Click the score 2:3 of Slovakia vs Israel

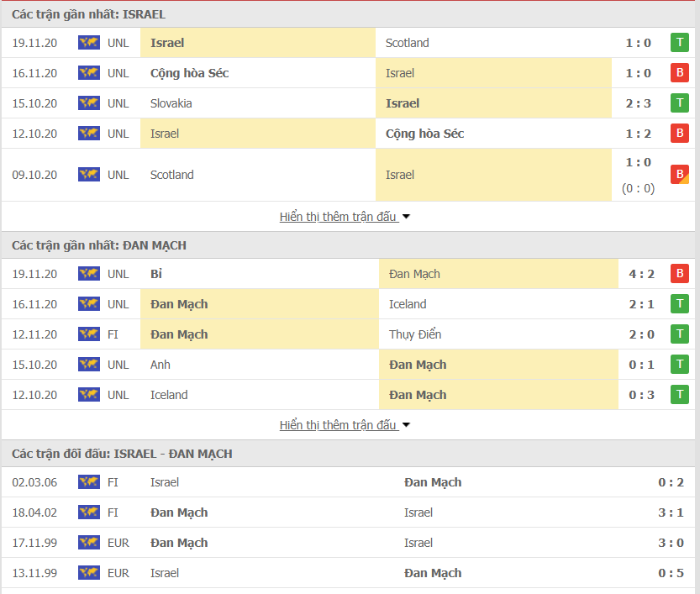click(639, 103)
